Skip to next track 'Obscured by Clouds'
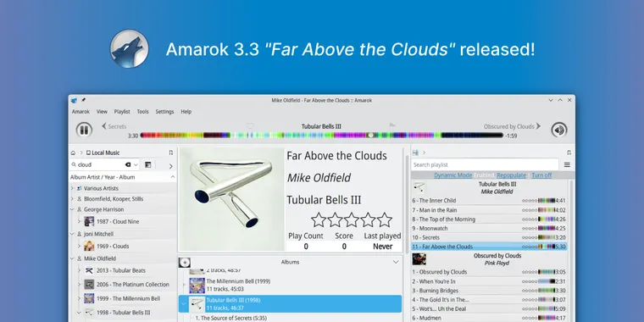The image size is (644, 322). 512,126
